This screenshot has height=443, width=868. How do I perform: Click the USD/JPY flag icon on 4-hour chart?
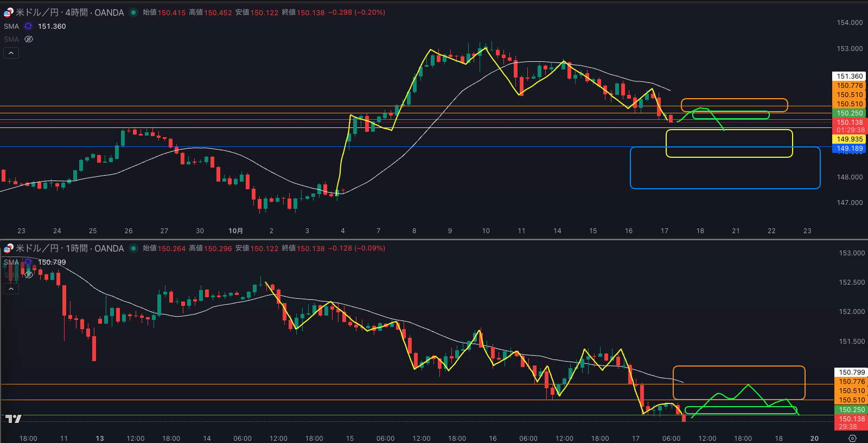pyautogui.click(x=8, y=12)
